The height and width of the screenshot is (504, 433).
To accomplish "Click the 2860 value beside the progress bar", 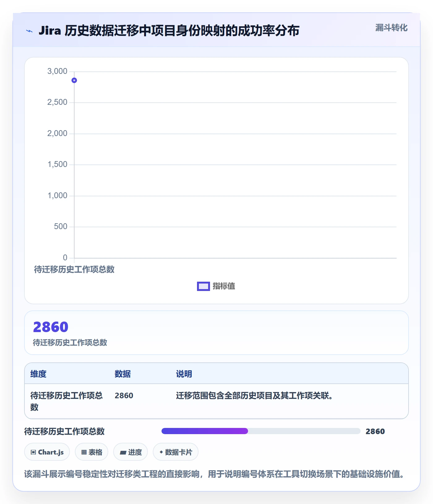I will point(375,431).
